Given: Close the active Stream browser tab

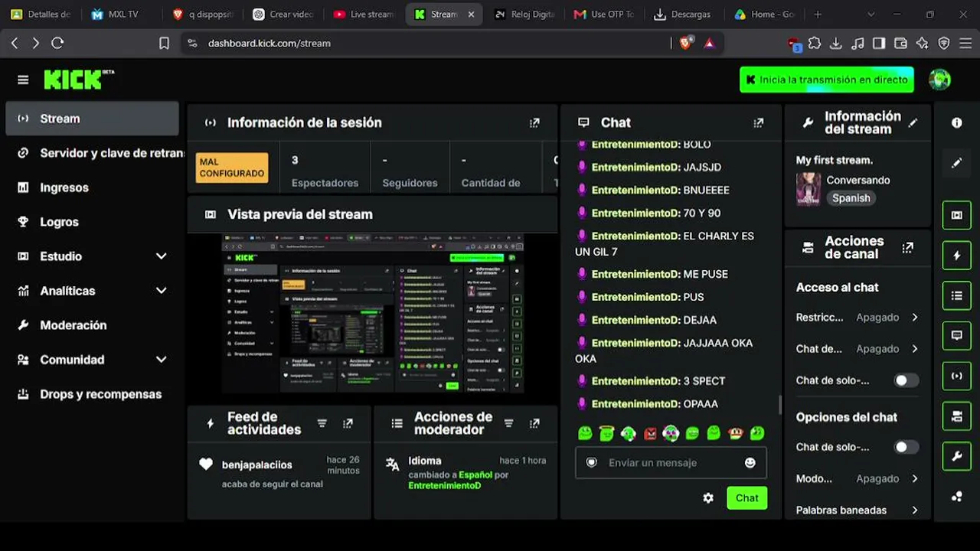Looking at the screenshot, I should (x=471, y=15).
